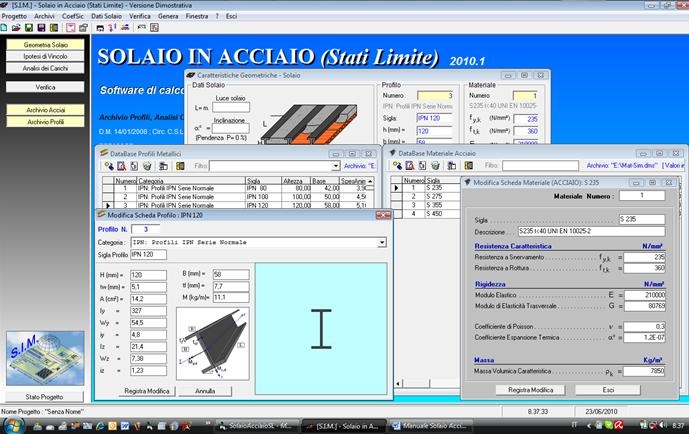Click the Archivio Acciai sidebar button
The height and width of the screenshot is (434, 689).
[45, 110]
